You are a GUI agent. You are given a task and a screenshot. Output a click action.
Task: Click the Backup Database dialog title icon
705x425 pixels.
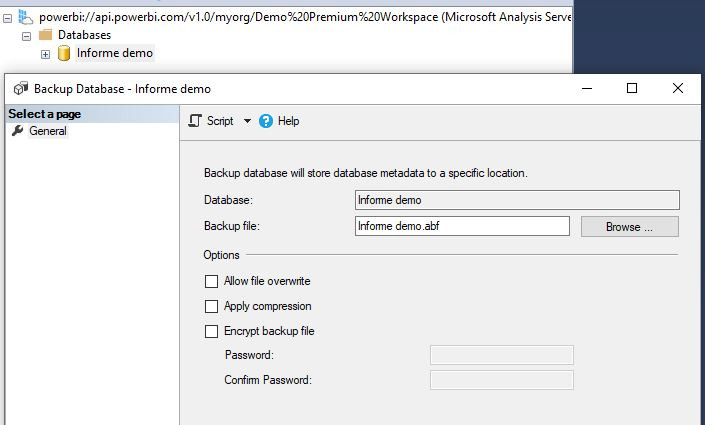point(20,89)
